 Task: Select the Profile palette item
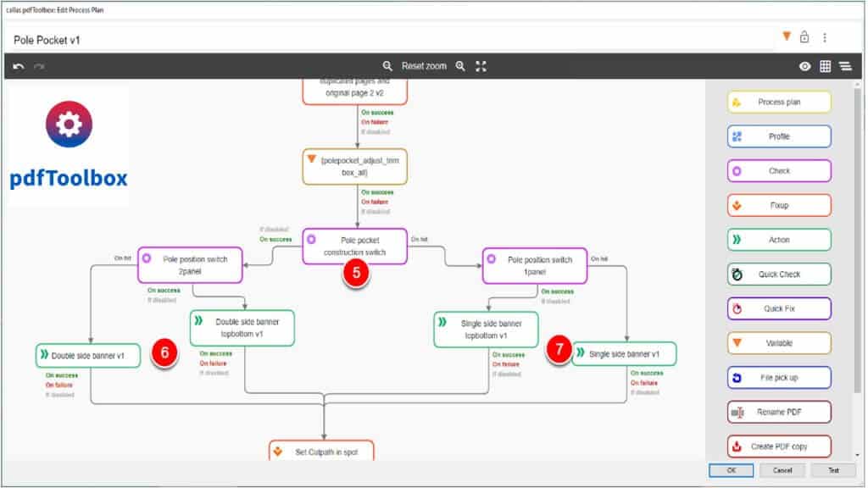click(x=779, y=136)
